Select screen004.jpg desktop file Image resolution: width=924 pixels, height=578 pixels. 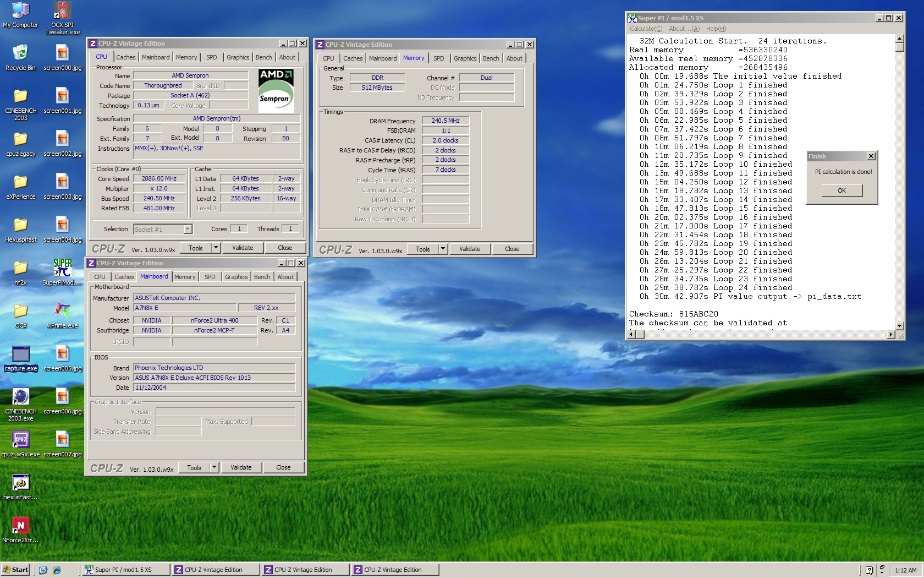coord(62,230)
